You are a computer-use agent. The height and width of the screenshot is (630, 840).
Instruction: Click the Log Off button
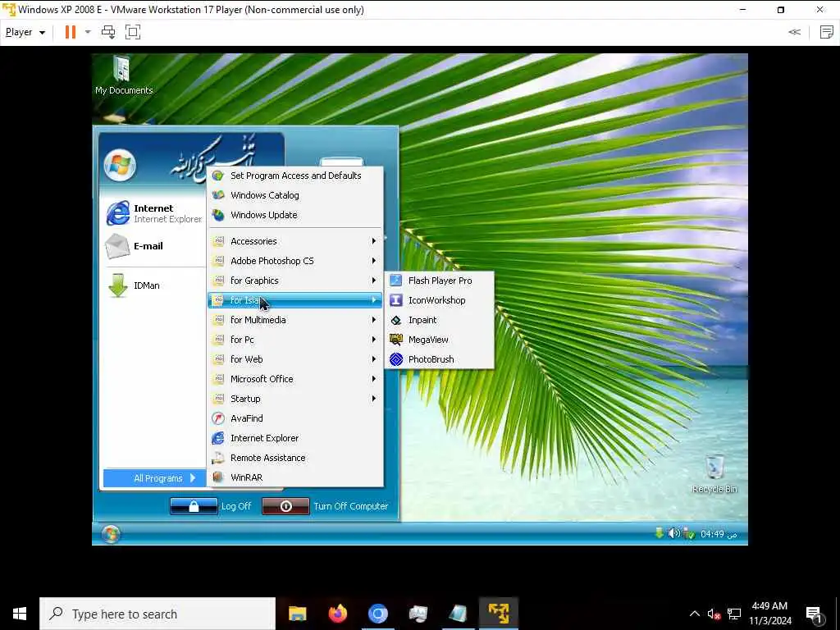[x=211, y=506]
